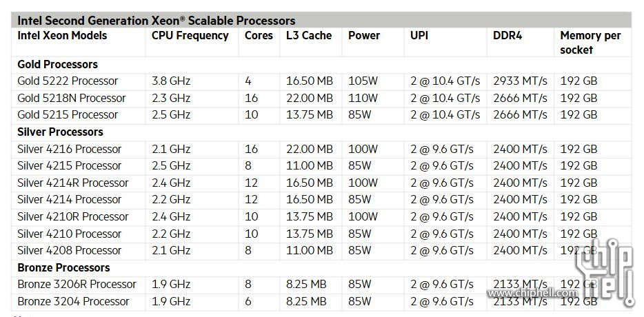
Task: Click the Gold 5218N Processor cell
Action: [x=72, y=98]
